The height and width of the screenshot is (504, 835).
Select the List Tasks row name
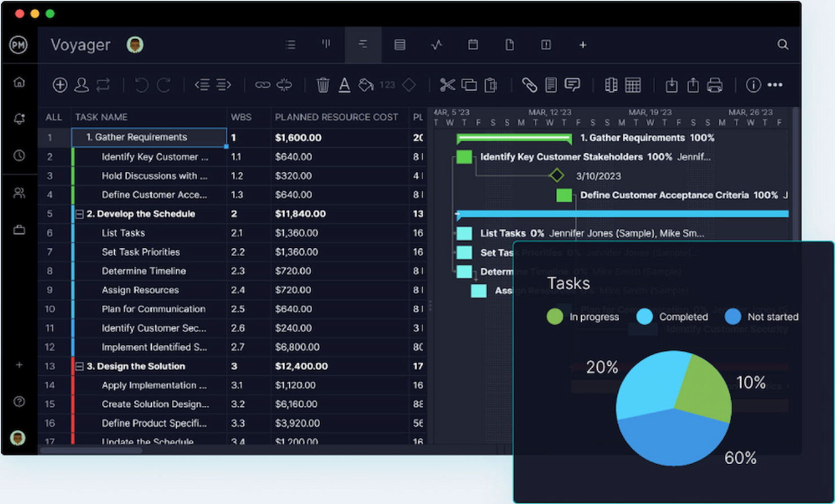(123, 233)
